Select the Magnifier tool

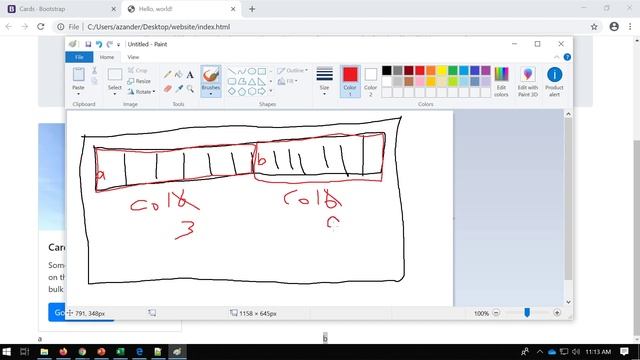[x=190, y=88]
